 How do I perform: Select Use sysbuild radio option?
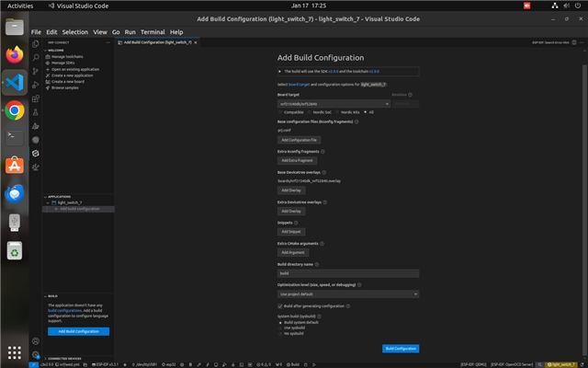click(x=280, y=328)
